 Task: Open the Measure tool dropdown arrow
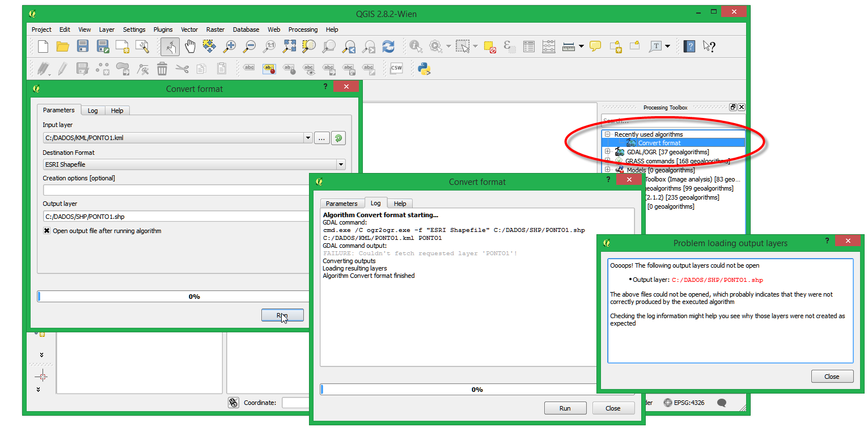click(x=581, y=47)
